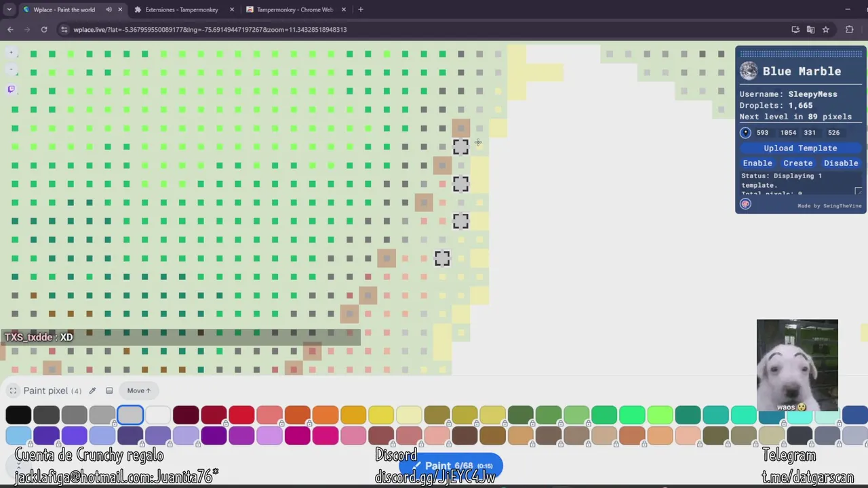Bookmark the page with the star icon
The width and height of the screenshot is (868, 488).
point(825,29)
